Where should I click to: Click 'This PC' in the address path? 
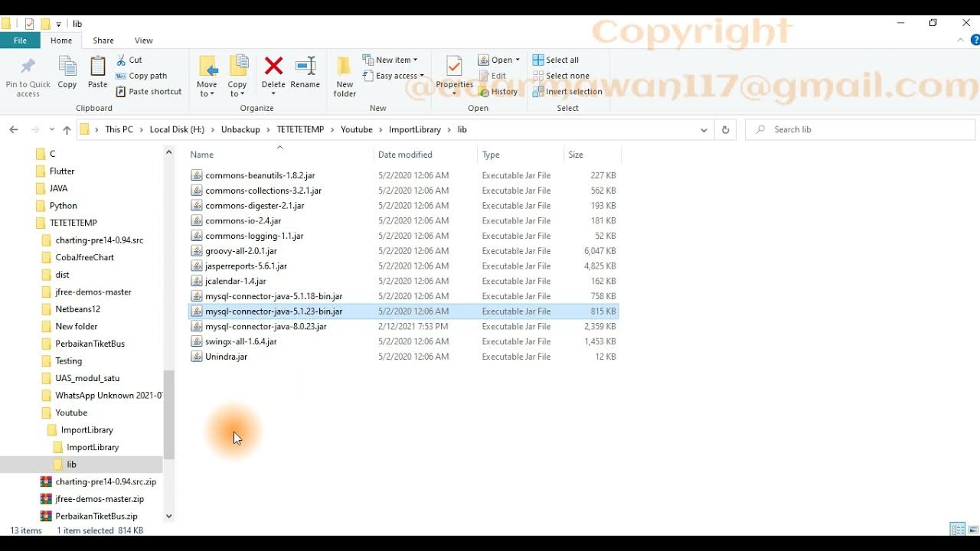pos(119,129)
